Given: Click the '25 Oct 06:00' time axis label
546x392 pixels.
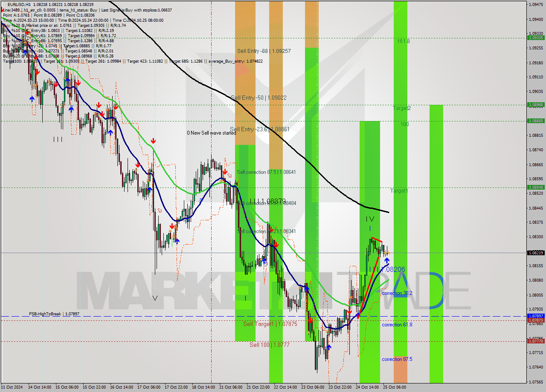Looking at the screenshot, I should pyautogui.click(x=395, y=387).
